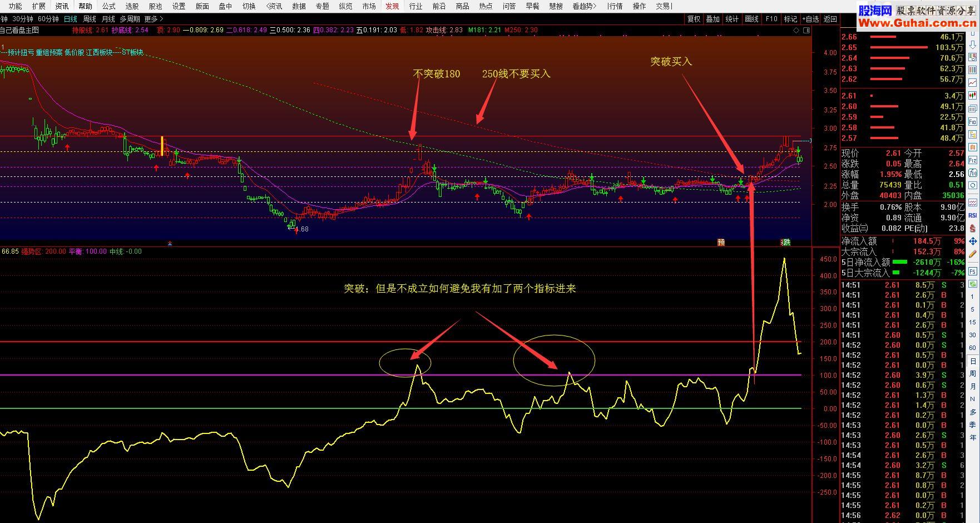Expand the 更多> periods dropdown
The image size is (980, 523).
(x=154, y=19)
